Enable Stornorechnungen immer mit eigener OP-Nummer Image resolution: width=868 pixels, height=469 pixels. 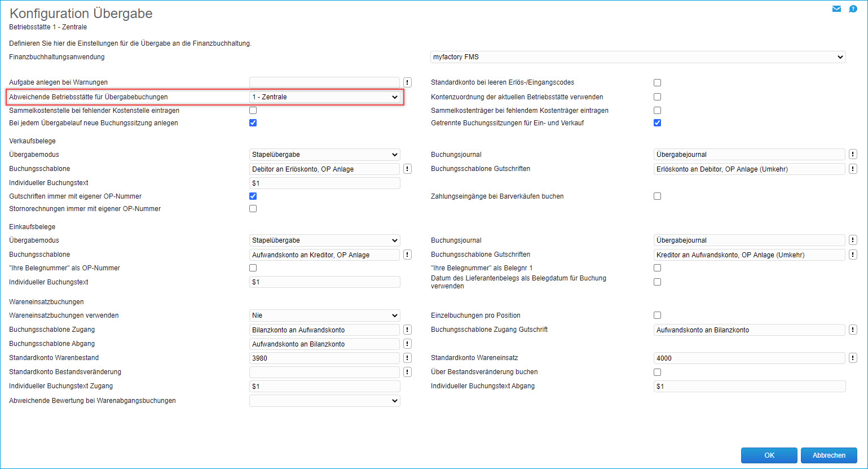tap(253, 209)
